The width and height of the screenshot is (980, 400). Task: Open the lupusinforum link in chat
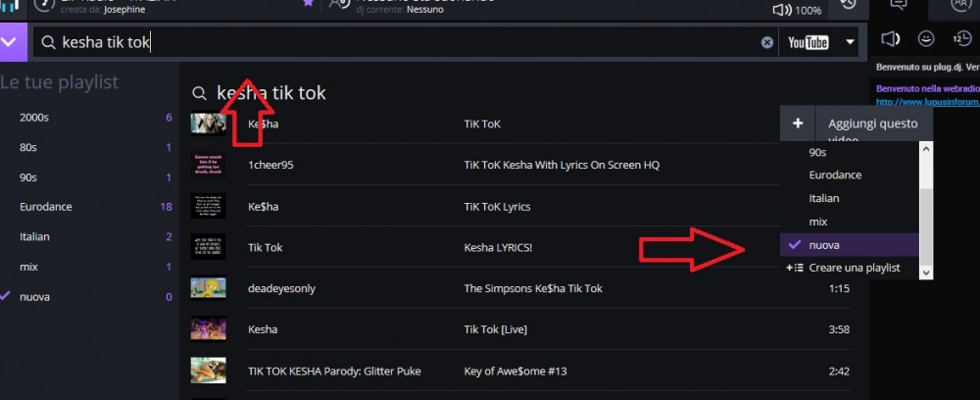(x=927, y=102)
